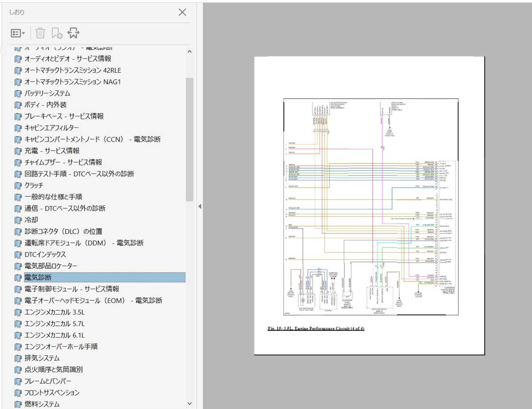Open bookmark 点火順序と気筒識別
Screen dimensions: 532x409
click(x=54, y=370)
